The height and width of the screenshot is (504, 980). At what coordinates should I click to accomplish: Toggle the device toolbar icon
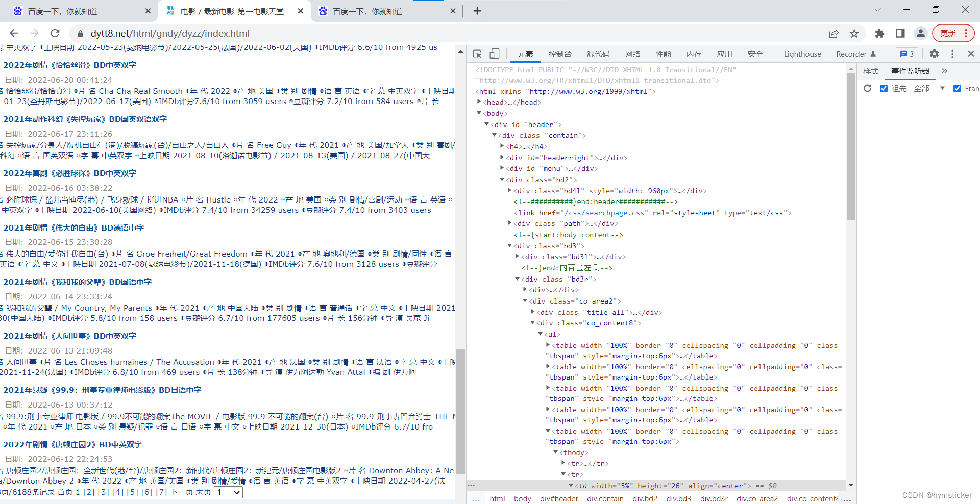[x=494, y=54]
